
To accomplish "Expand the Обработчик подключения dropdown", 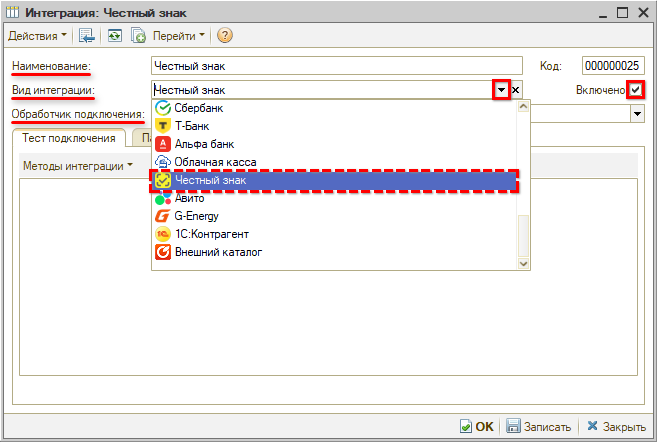I will point(637,114).
